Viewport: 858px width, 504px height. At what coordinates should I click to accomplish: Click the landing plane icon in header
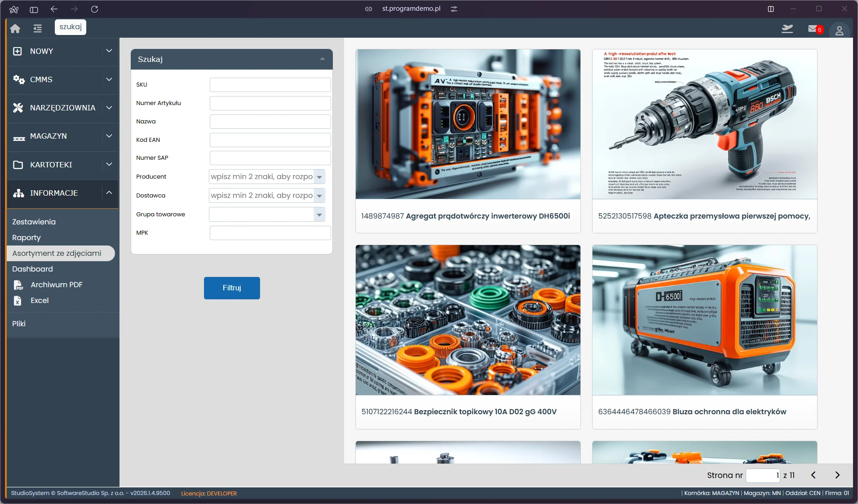[787, 29]
